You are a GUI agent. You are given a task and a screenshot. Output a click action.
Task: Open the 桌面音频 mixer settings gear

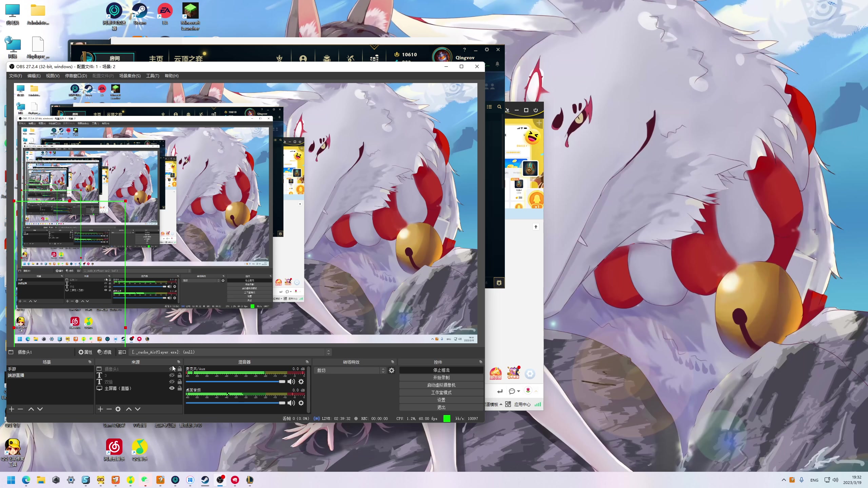[x=301, y=403]
